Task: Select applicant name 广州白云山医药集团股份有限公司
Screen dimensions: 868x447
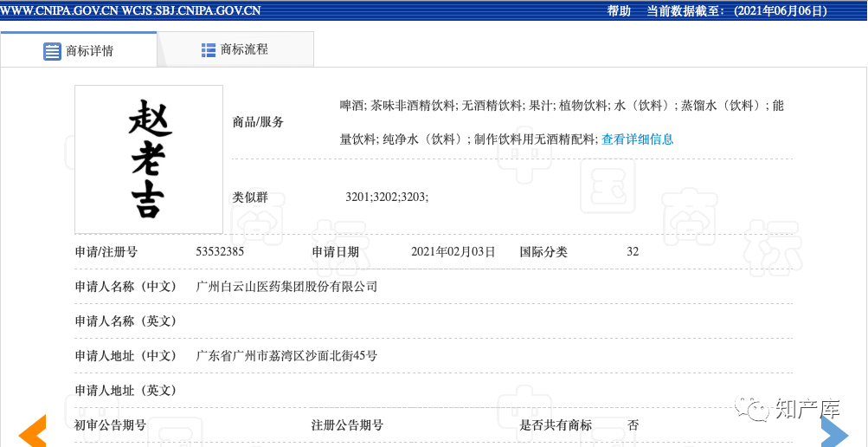Action: pyautogui.click(x=286, y=287)
